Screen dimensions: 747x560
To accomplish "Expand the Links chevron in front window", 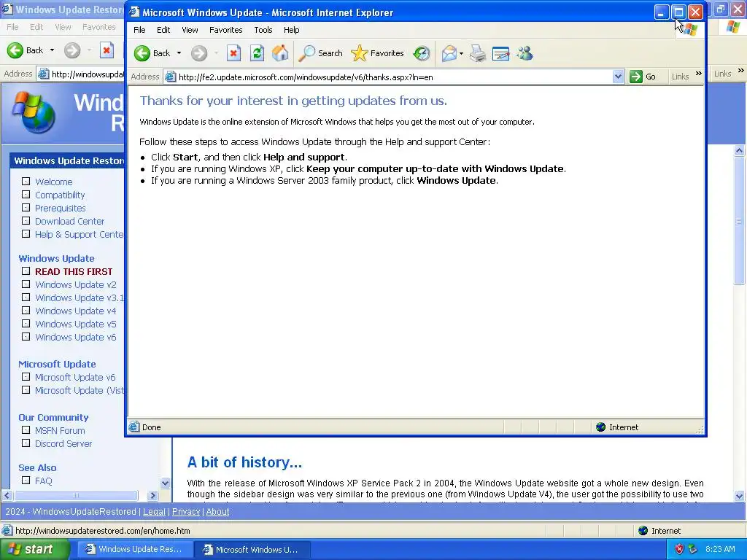I will (698, 74).
